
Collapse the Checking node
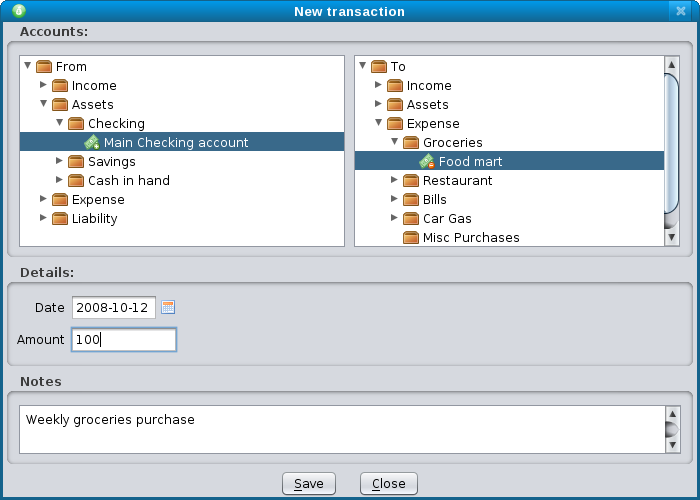[x=60, y=122]
